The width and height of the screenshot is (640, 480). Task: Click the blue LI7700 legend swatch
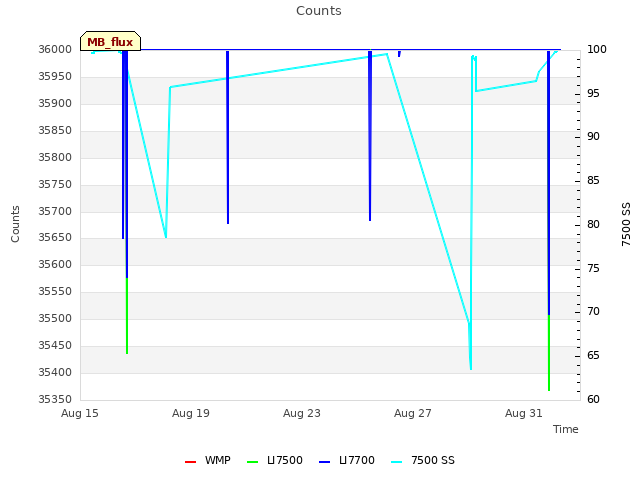(324, 462)
